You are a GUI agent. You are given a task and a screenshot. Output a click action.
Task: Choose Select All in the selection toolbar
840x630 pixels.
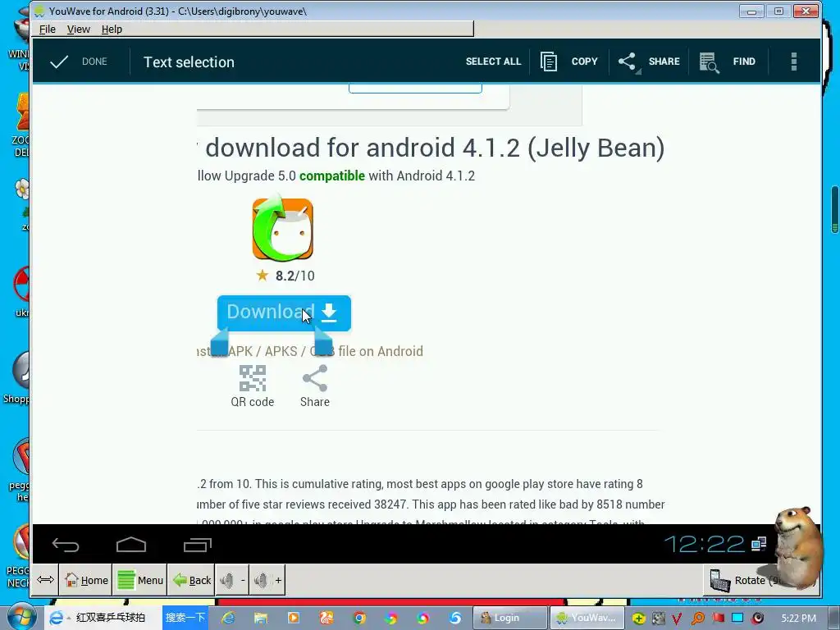(x=493, y=62)
